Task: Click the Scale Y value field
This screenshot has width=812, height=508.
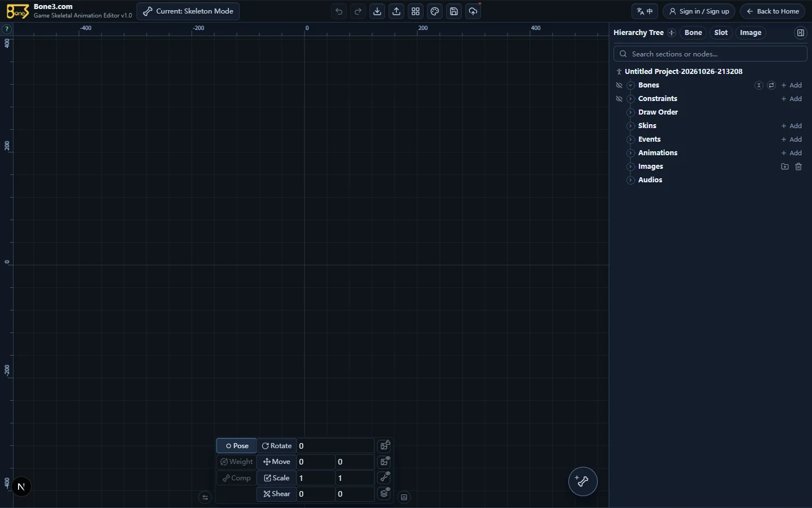Action: pos(355,478)
